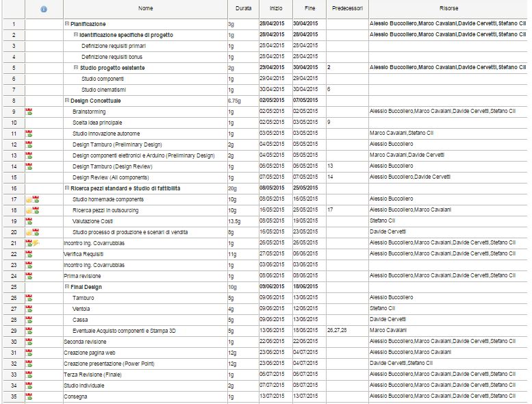This screenshot has height=404, width=532.
Task: Click the 6.75g duration of Design Concettuale
Action: (x=234, y=101)
